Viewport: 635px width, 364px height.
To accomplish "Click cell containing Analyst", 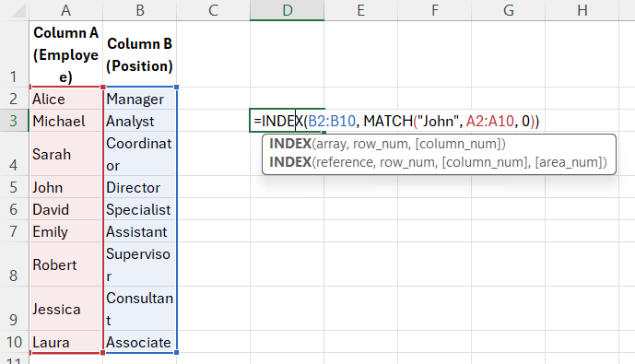I will pos(140,121).
